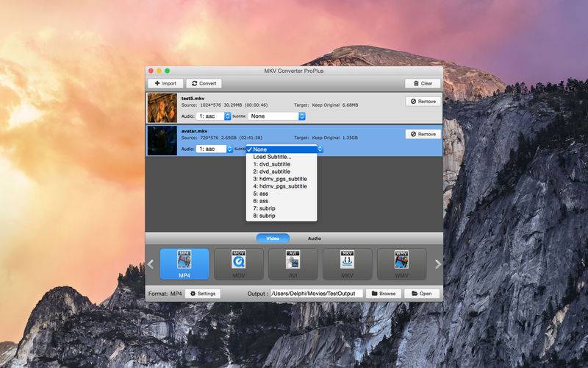The height and width of the screenshot is (368, 588).
Task: Select subtitle track 1: dvd_subtitle
Action: 282,164
